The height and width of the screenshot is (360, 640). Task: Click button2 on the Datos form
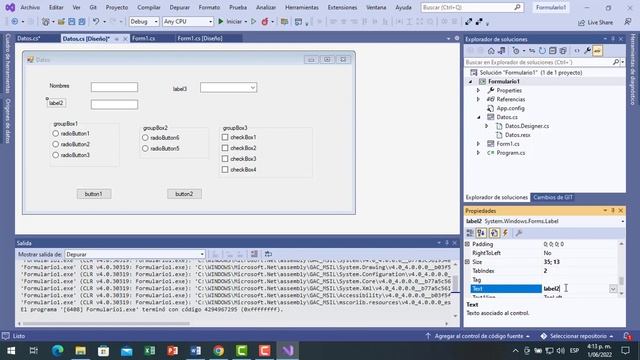tap(184, 194)
